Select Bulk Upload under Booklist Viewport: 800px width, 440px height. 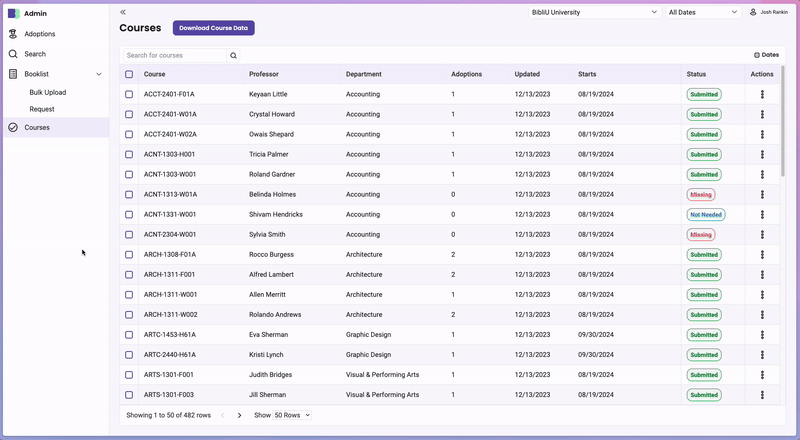click(x=48, y=92)
